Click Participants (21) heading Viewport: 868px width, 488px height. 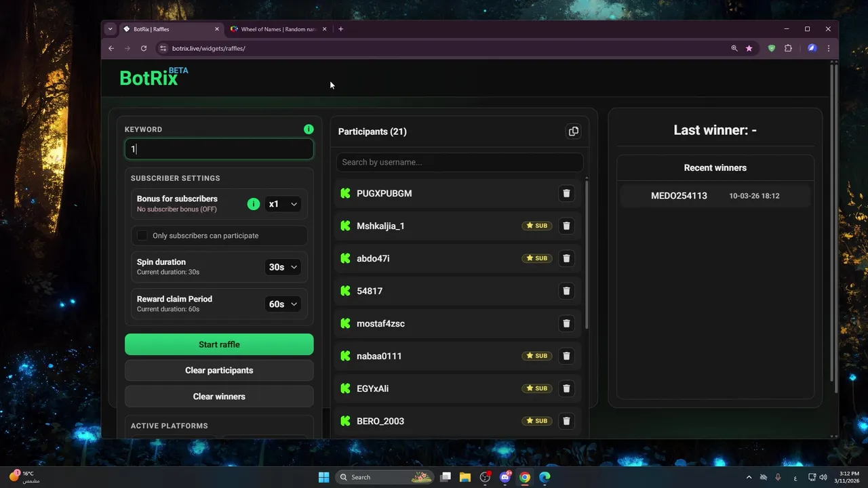(x=372, y=131)
